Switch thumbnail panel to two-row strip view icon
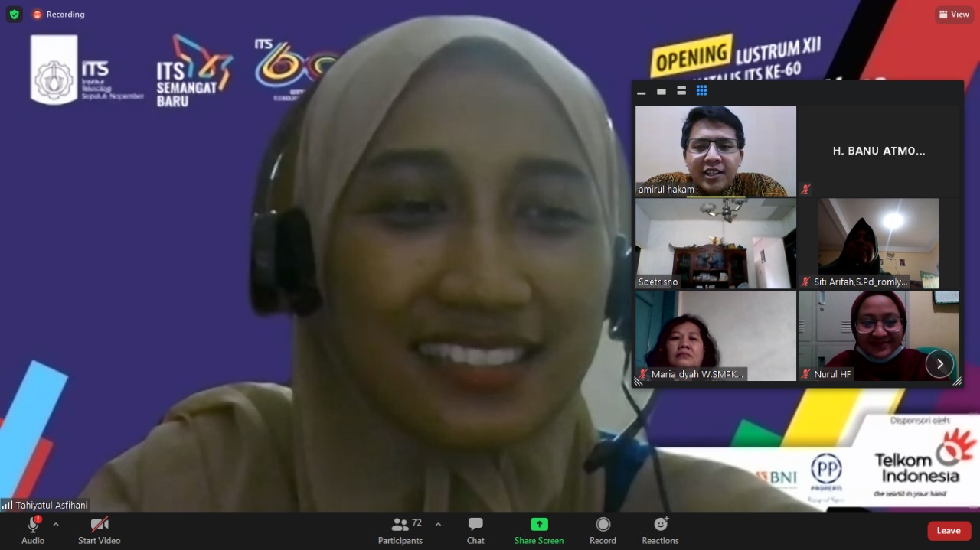The image size is (980, 550). click(681, 91)
